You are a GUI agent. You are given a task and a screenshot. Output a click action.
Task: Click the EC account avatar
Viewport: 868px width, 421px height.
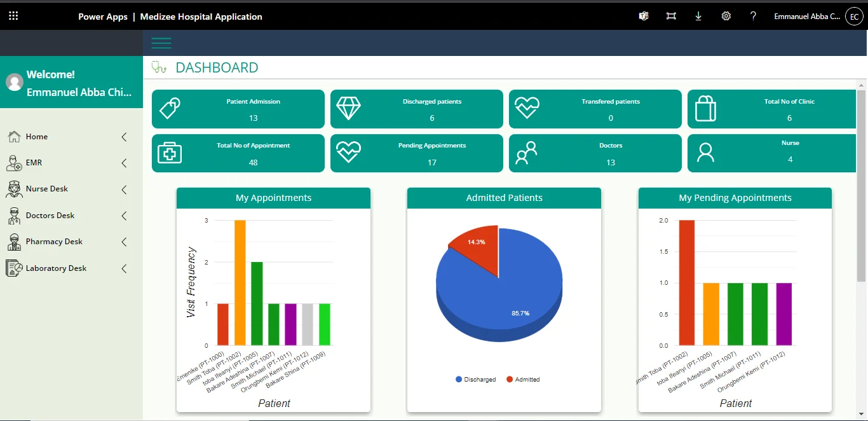pyautogui.click(x=854, y=17)
